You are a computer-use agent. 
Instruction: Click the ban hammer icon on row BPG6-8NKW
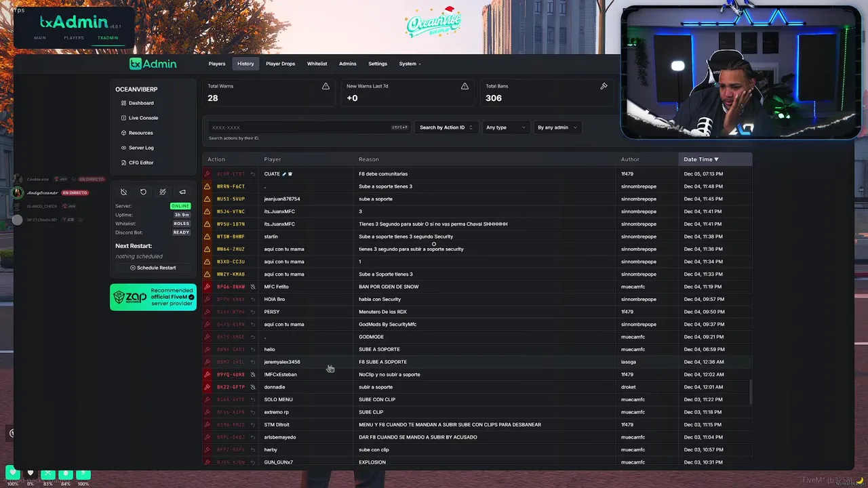click(x=208, y=287)
